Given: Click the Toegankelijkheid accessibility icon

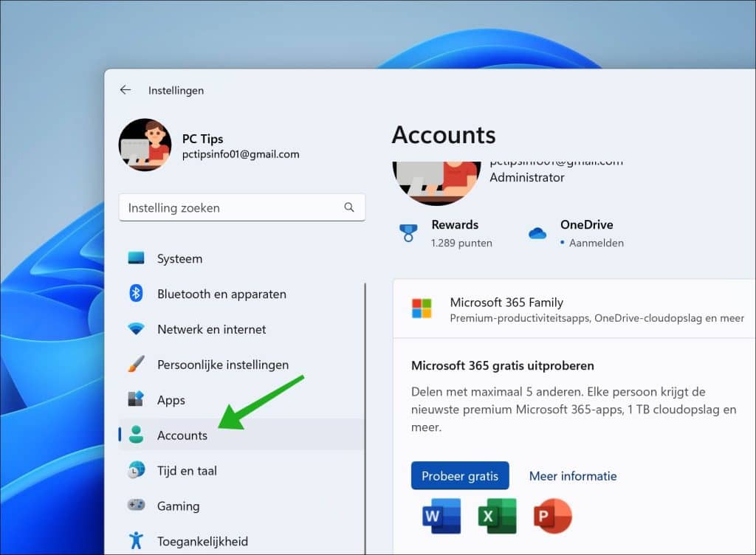Looking at the screenshot, I should (136, 540).
